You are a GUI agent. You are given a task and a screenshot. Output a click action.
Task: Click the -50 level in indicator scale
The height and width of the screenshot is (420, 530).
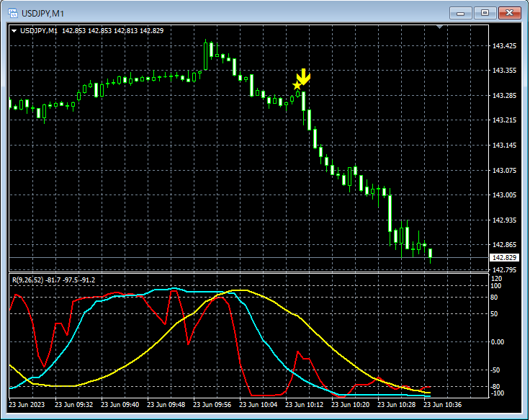click(495, 370)
